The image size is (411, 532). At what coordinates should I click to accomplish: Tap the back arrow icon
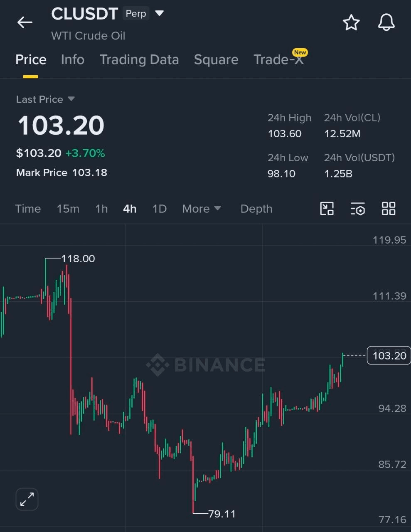[x=25, y=22]
